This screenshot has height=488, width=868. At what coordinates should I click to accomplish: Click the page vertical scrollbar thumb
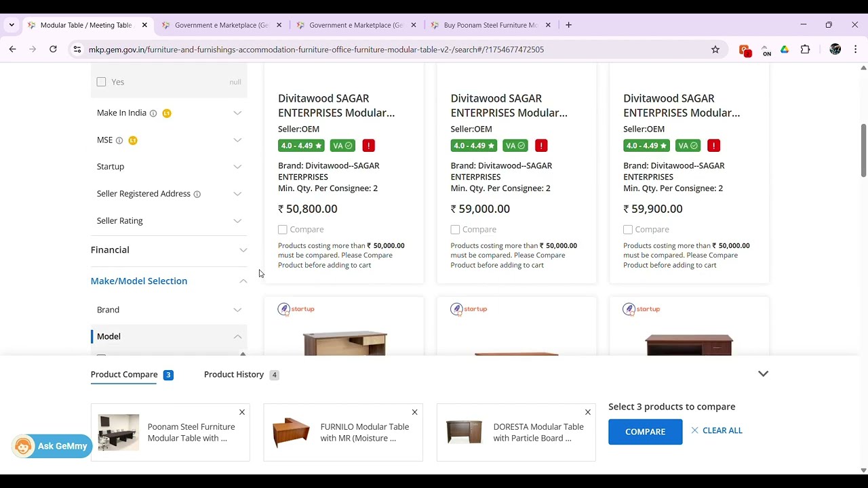click(x=863, y=150)
